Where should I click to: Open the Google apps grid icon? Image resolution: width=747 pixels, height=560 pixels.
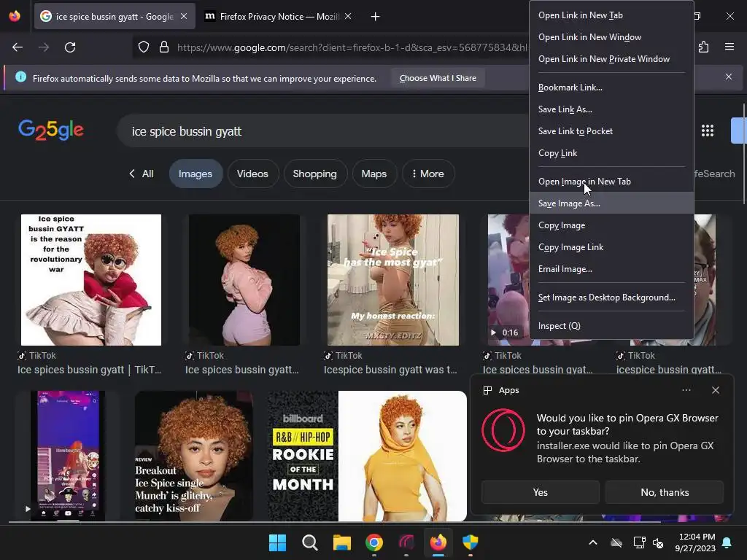(708, 131)
